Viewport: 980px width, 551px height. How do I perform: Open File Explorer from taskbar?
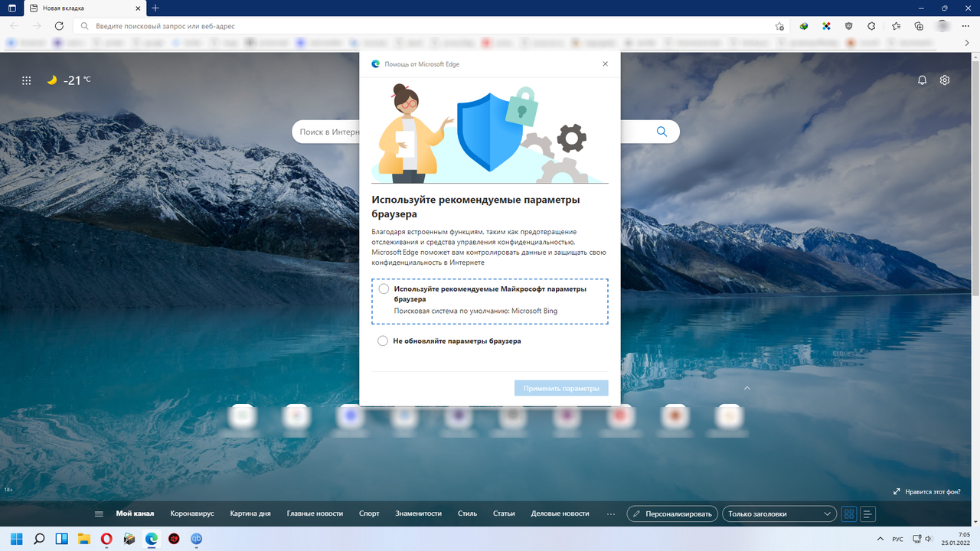point(84,539)
